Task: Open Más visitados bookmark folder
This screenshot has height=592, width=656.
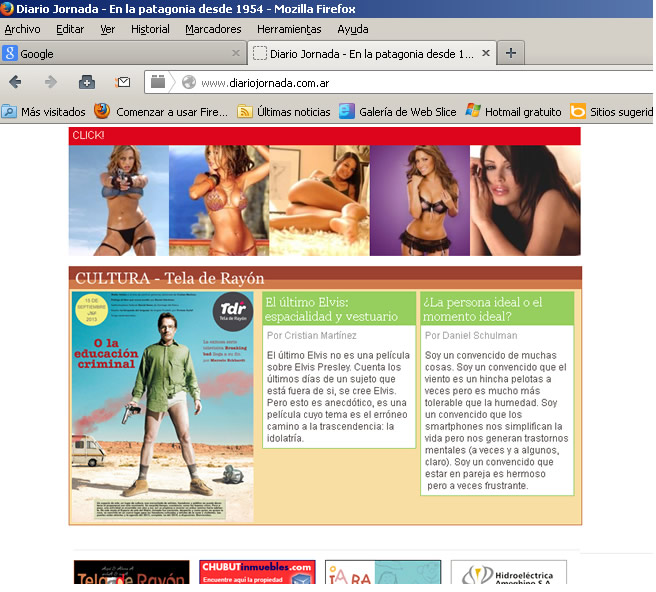Action: click(44, 112)
